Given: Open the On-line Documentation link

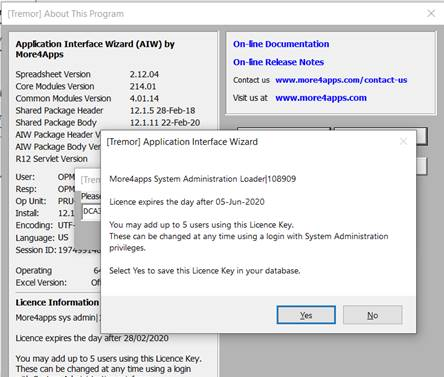Looking at the screenshot, I should (x=281, y=44).
